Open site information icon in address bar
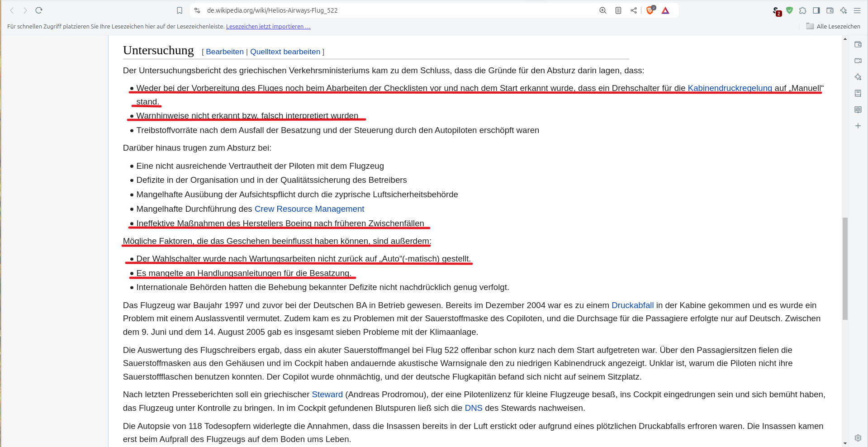Viewport: 868px width, 447px height. pyautogui.click(x=197, y=10)
